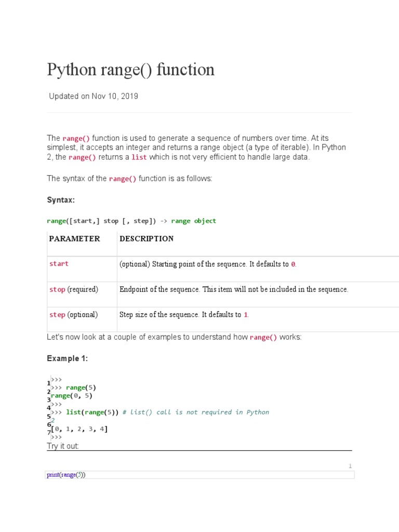Click the starting point description text
Image resolution: width=399 pixels, height=532 pixels.
208,264
